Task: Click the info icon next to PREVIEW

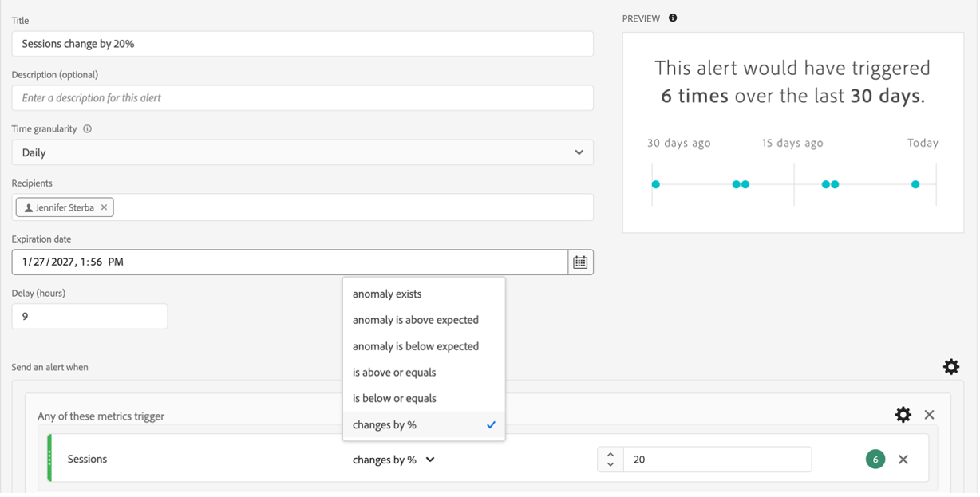Action: (671, 18)
